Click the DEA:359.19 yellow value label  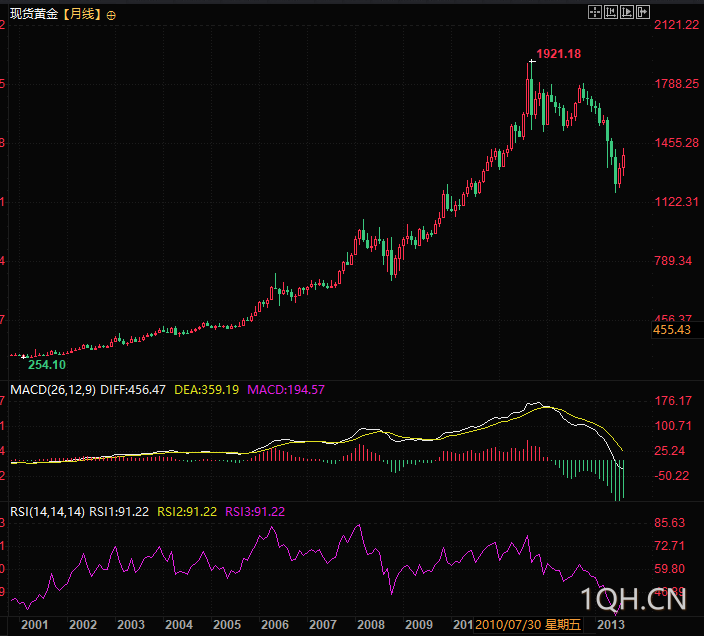point(207,389)
